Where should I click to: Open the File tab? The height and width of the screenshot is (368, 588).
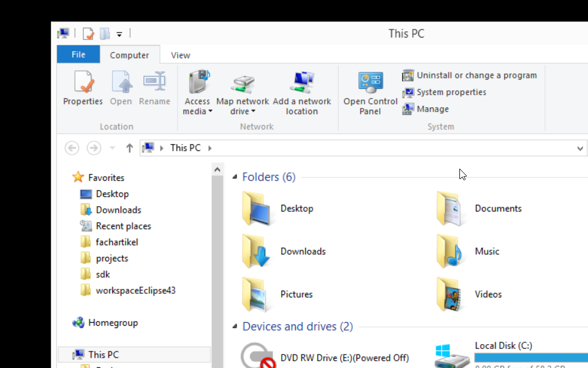(78, 55)
